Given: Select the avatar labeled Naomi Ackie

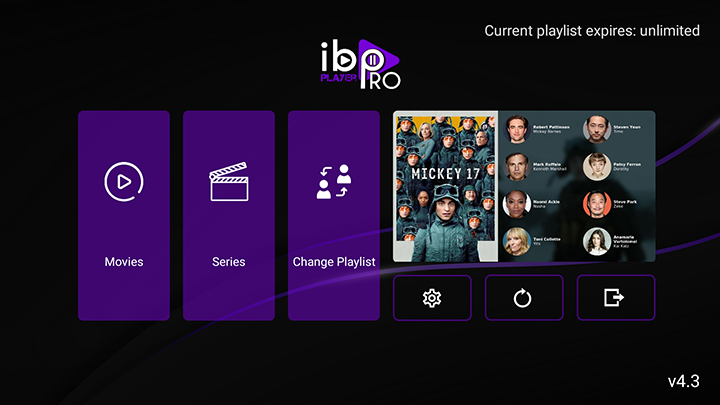Looking at the screenshot, I should [x=517, y=204].
